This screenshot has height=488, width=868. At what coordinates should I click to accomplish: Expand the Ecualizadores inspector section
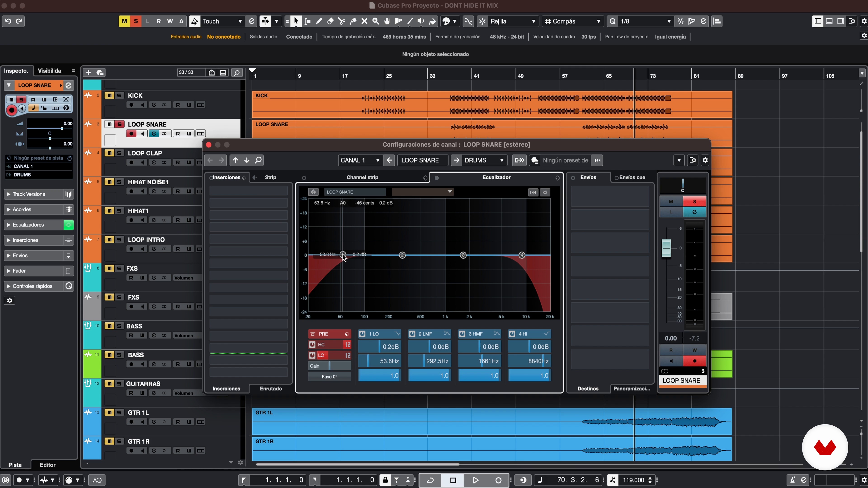tap(34, 225)
